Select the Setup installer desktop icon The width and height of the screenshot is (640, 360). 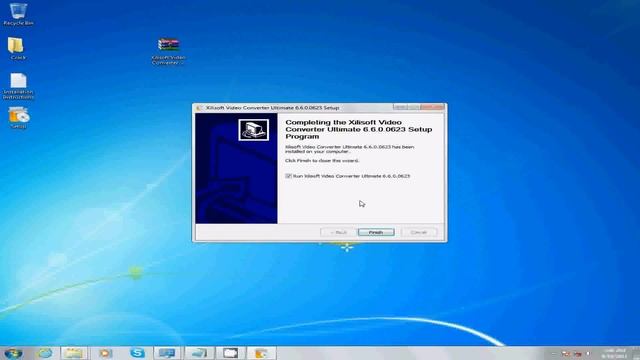pos(18,118)
